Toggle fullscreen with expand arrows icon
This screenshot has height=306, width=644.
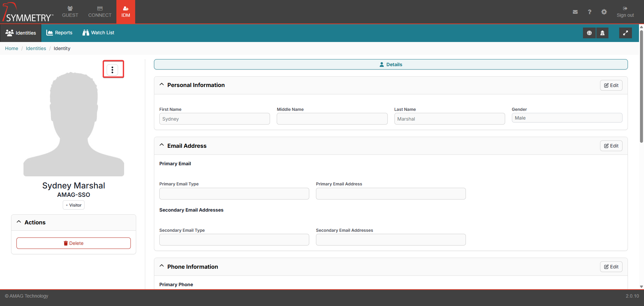pyautogui.click(x=625, y=33)
